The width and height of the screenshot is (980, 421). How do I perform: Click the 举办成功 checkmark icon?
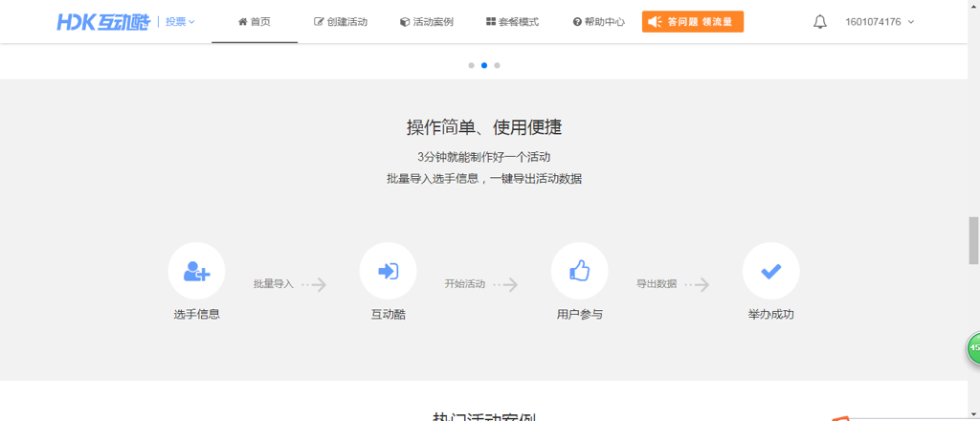coord(770,272)
